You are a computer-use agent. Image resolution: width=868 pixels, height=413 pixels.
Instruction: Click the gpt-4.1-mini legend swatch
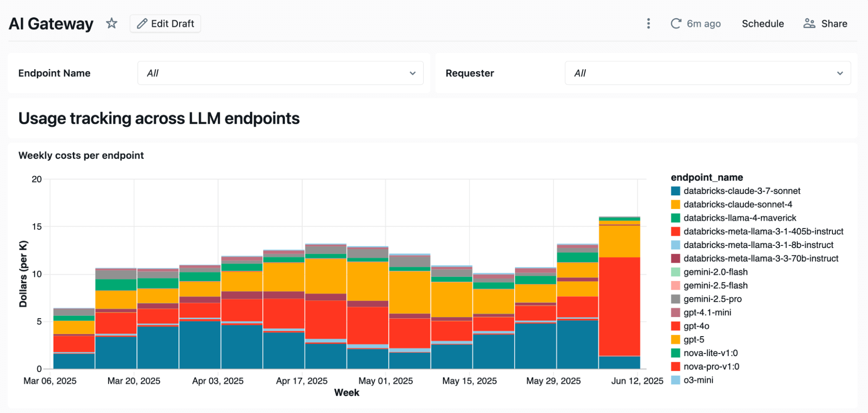(x=675, y=313)
